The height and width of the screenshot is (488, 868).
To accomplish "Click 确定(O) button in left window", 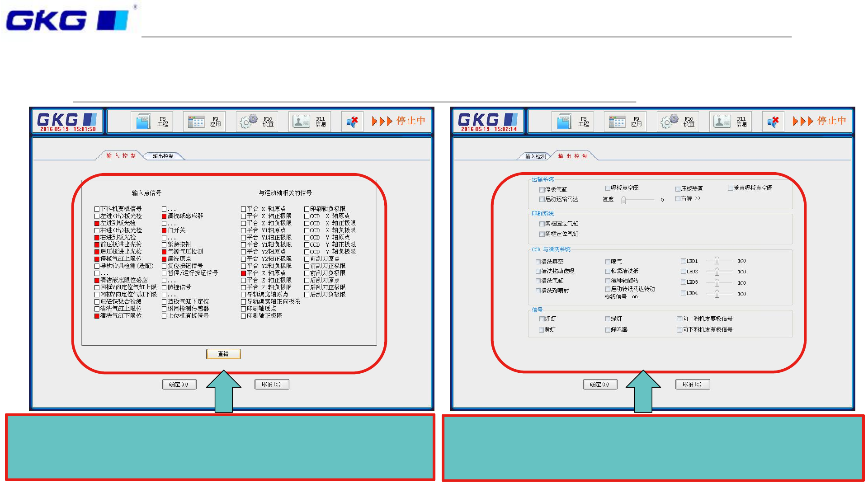I will tap(179, 385).
